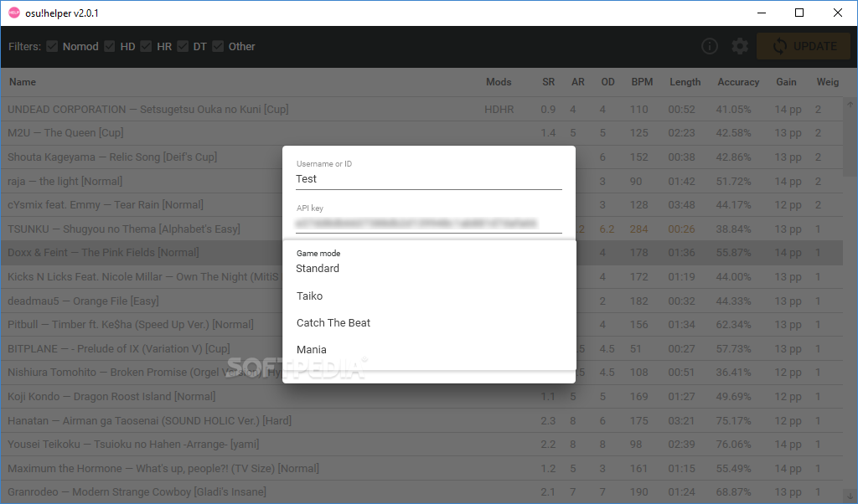Open the settings gear icon
This screenshot has width=858, height=504.
740,46
